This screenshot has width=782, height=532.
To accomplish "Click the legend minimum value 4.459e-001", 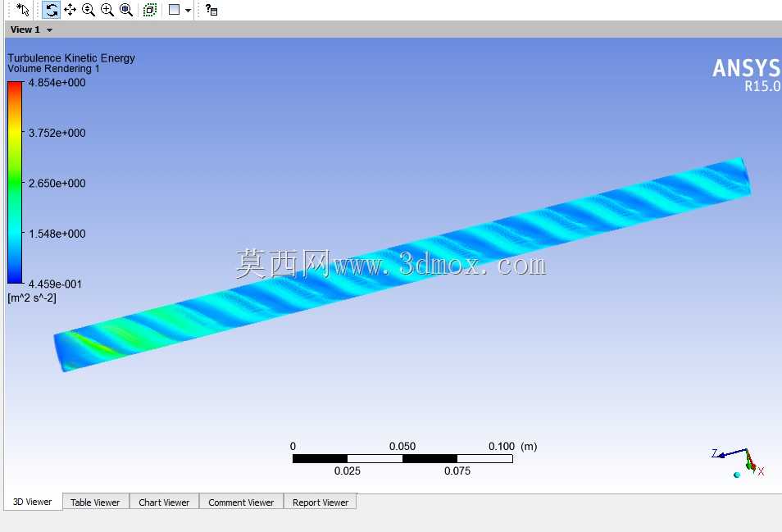I will (55, 284).
